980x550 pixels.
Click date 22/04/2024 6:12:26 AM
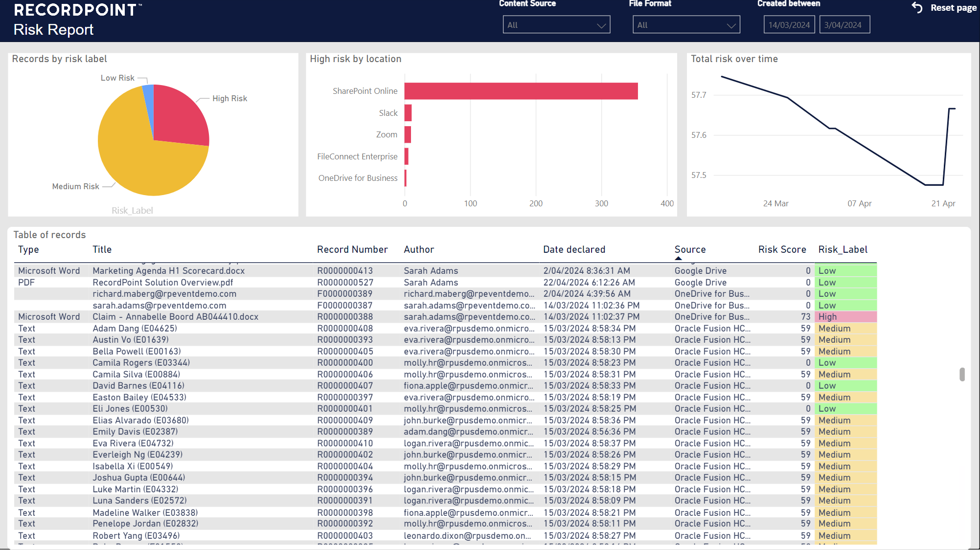(589, 283)
